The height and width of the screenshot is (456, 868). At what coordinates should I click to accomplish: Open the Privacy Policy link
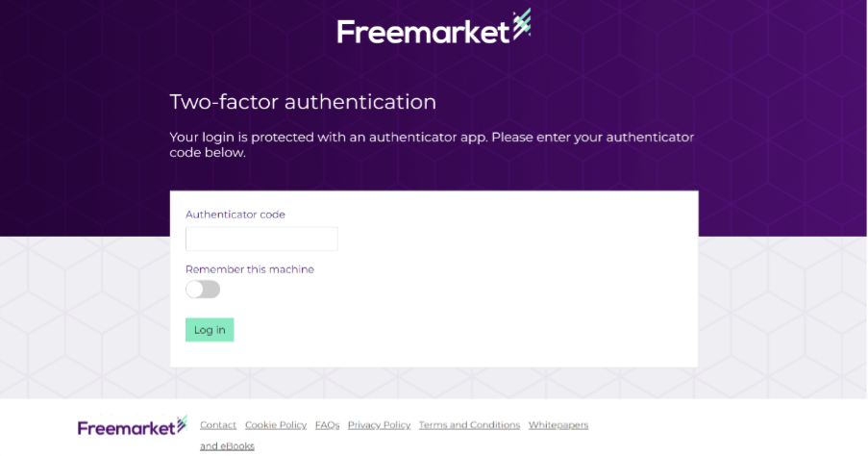click(379, 425)
